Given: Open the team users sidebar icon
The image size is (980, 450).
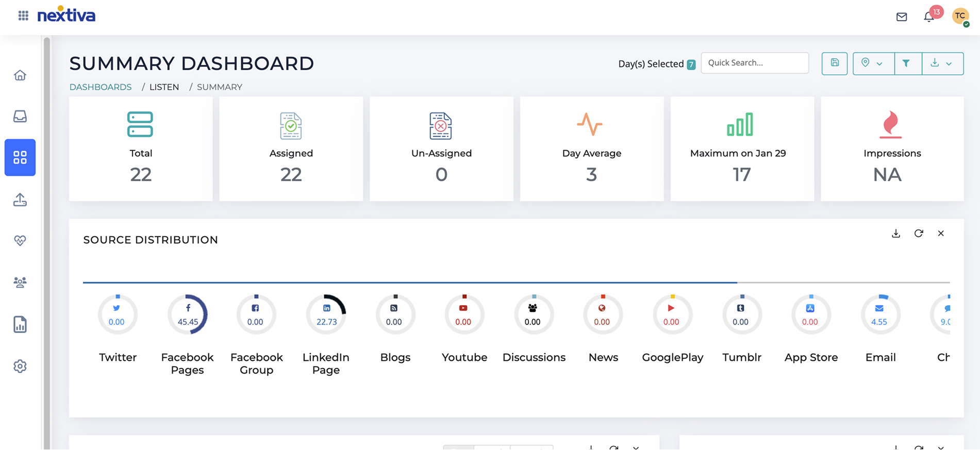Looking at the screenshot, I should pos(20,282).
